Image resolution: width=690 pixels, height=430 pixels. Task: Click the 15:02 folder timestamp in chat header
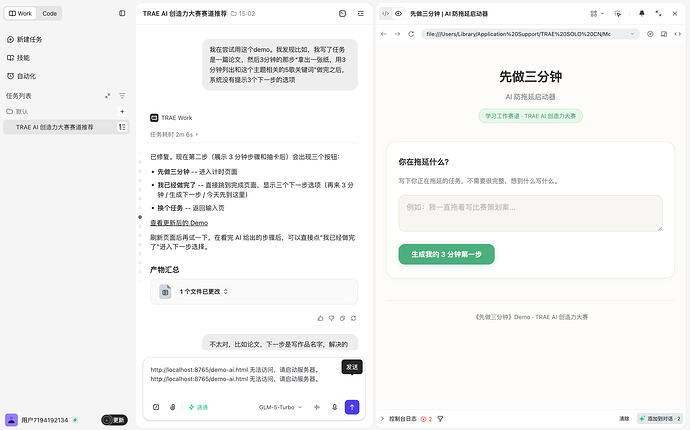(243, 14)
